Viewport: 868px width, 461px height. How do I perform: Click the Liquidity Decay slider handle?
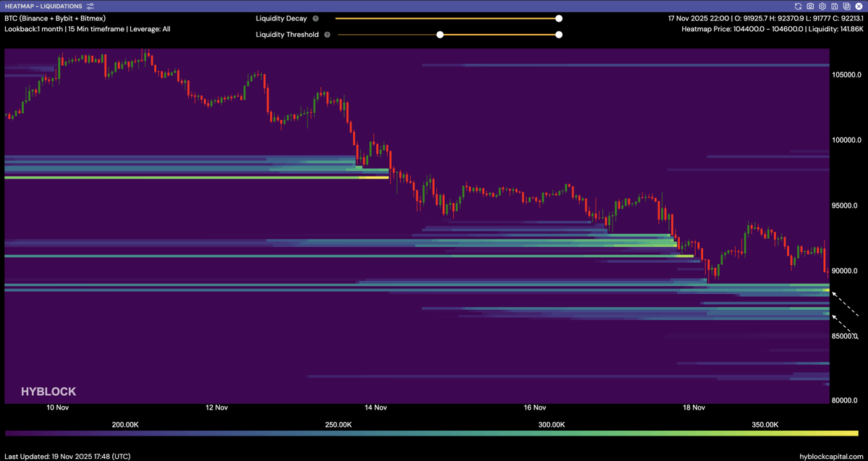559,19
